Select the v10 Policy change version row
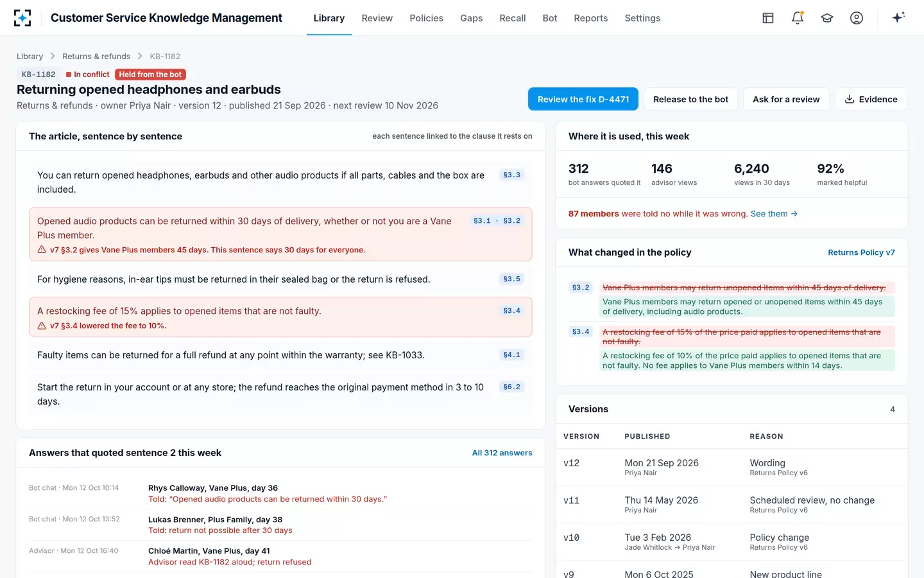Image resolution: width=924 pixels, height=578 pixels. [x=732, y=541]
